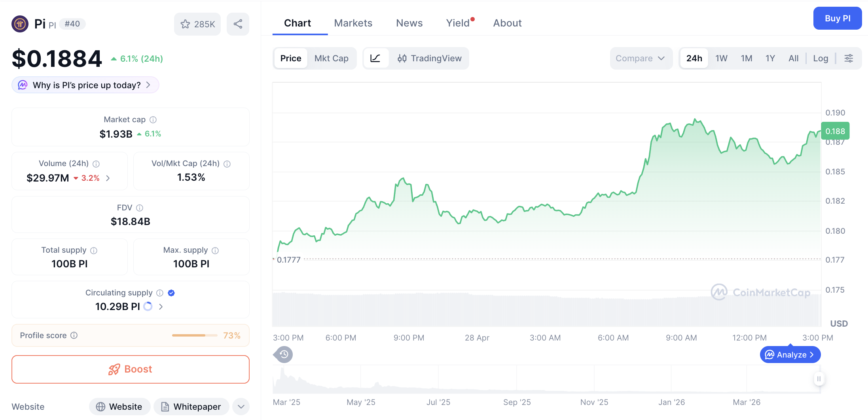Open the News tab
Screen dimensions: 868x420
409,23
